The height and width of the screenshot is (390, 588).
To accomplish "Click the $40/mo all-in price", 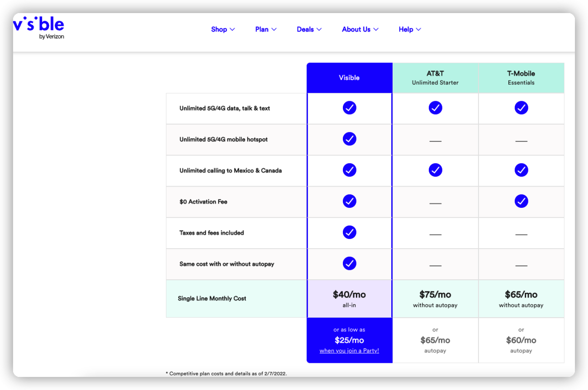I will tap(349, 299).
